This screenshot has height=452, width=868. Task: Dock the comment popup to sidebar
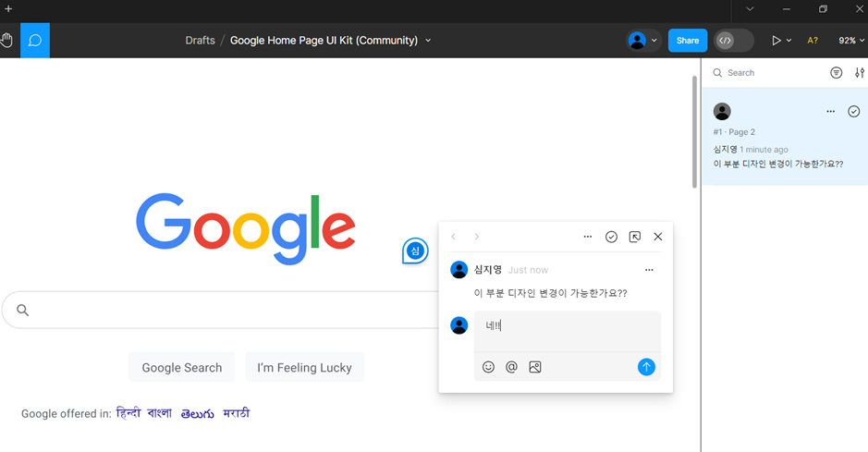pyautogui.click(x=635, y=237)
